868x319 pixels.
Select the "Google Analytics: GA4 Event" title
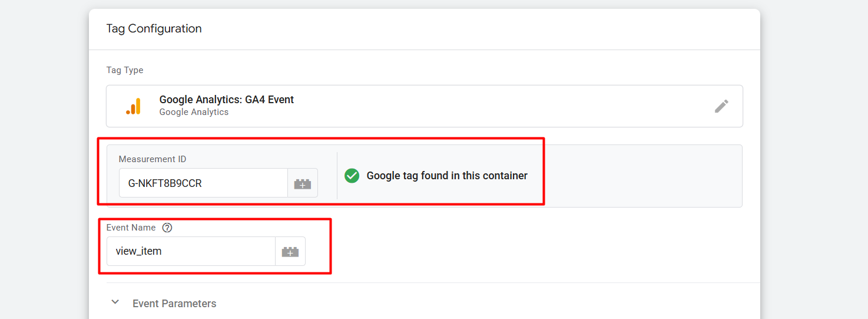point(226,100)
